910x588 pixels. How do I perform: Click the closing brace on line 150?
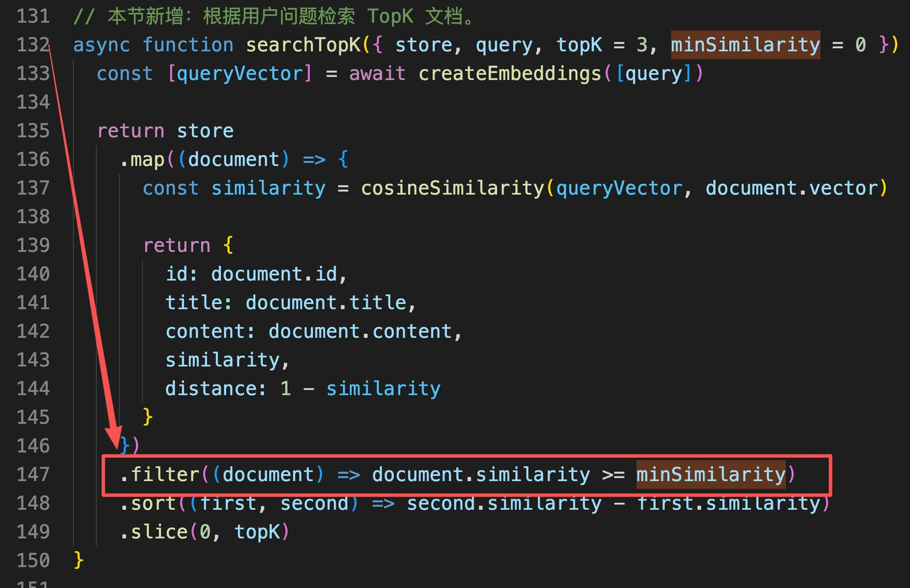click(79, 560)
